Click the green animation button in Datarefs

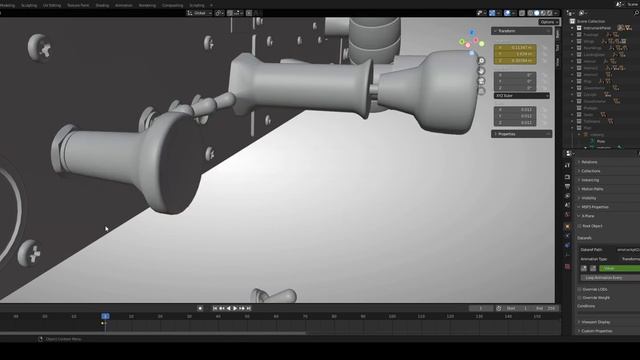620,268
